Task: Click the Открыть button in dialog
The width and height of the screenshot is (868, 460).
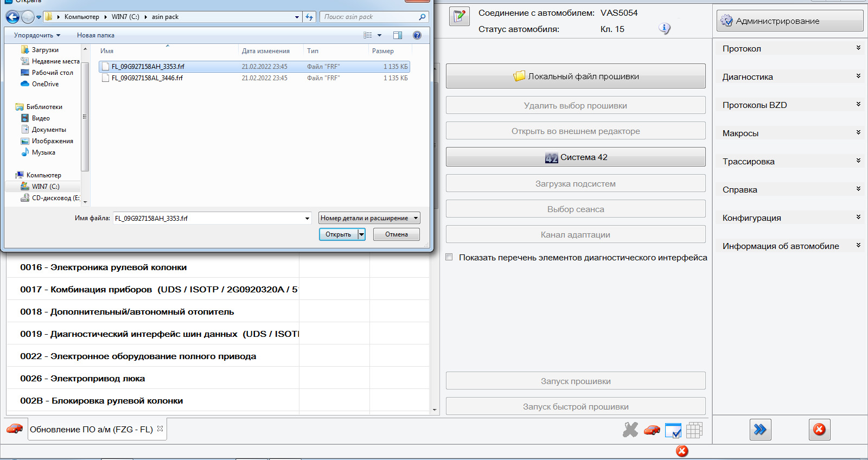Action: 339,234
